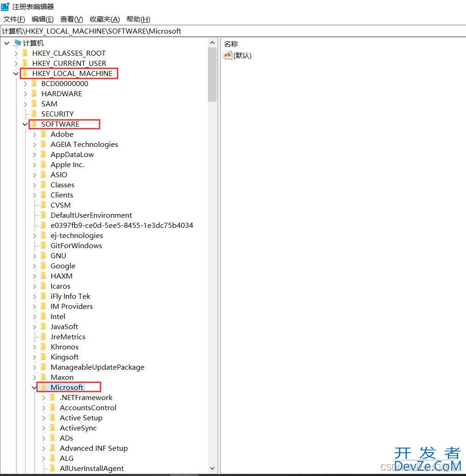This screenshot has height=476, width=466.
Task: Click the SAM folder icon
Action: (x=35, y=104)
